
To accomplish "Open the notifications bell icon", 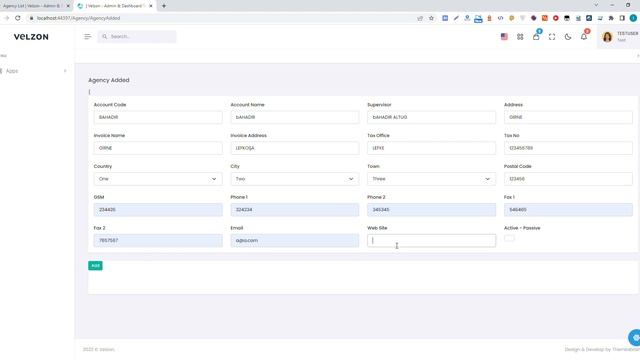I will pyautogui.click(x=584, y=37).
